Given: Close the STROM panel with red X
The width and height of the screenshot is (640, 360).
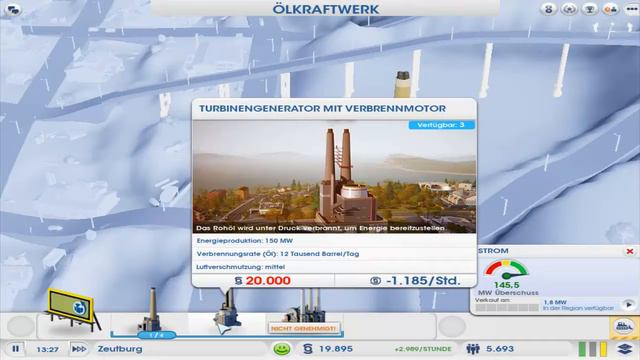Looking at the screenshot, I should 630,251.
